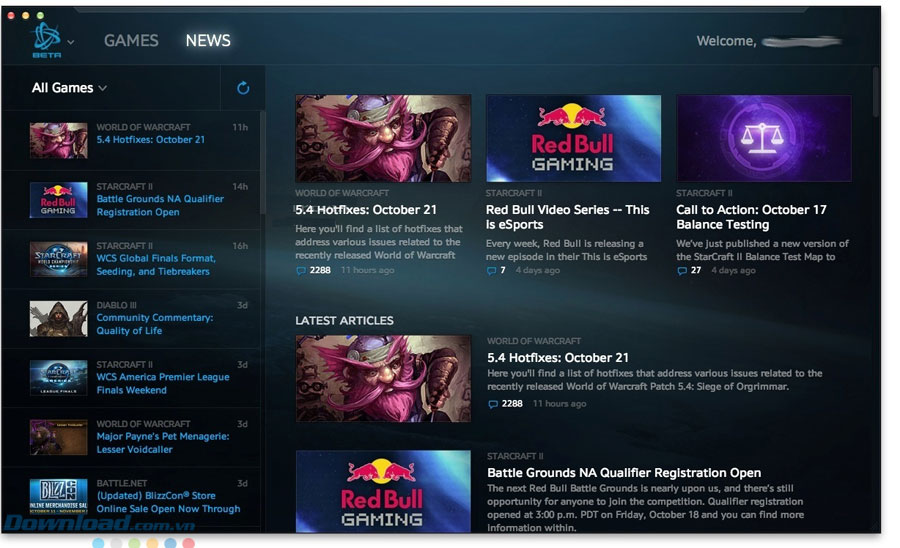This screenshot has width=900, height=548.
Task: Open Major Payne's Pet Menagerie: Lesser Voidcaller
Action: tap(162, 442)
